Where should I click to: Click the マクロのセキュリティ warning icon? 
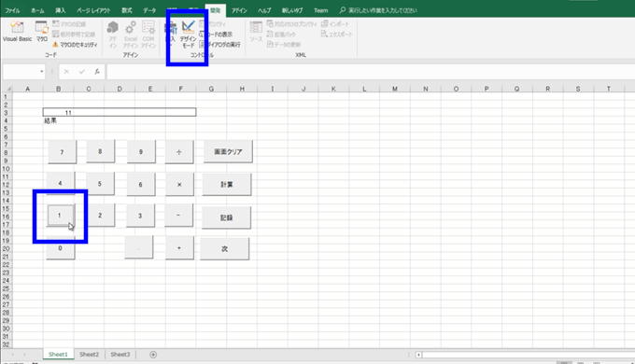[55, 45]
